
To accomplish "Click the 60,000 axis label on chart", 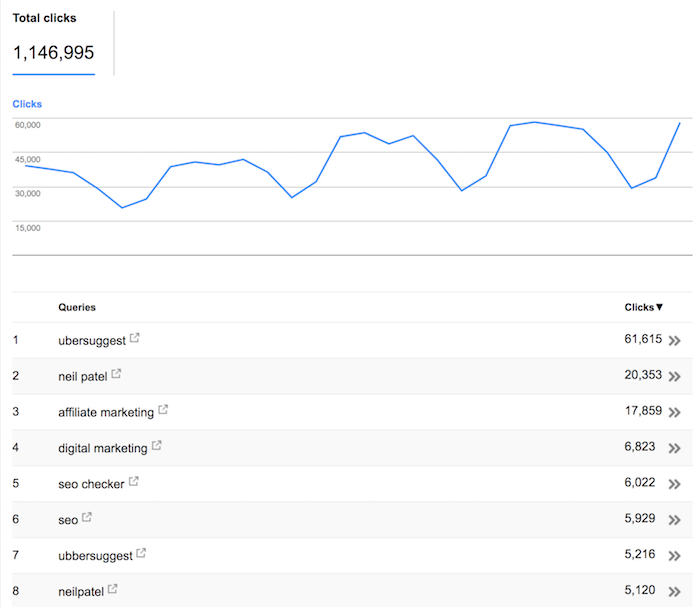I will (28, 125).
